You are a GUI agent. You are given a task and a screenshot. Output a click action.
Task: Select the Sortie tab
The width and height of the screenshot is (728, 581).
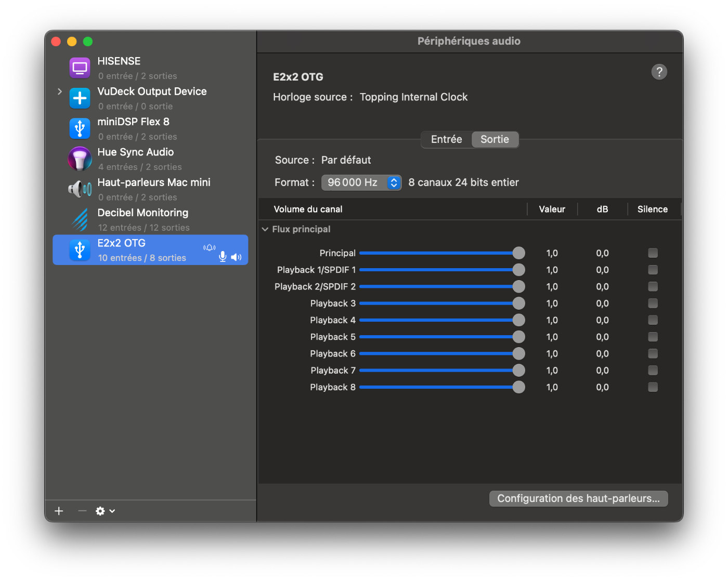[x=495, y=139]
